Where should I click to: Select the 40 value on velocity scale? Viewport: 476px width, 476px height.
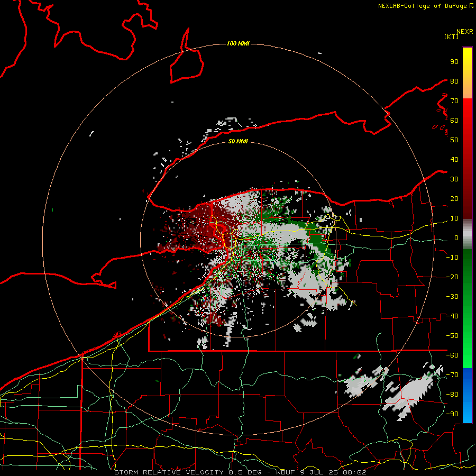[x=454, y=160]
